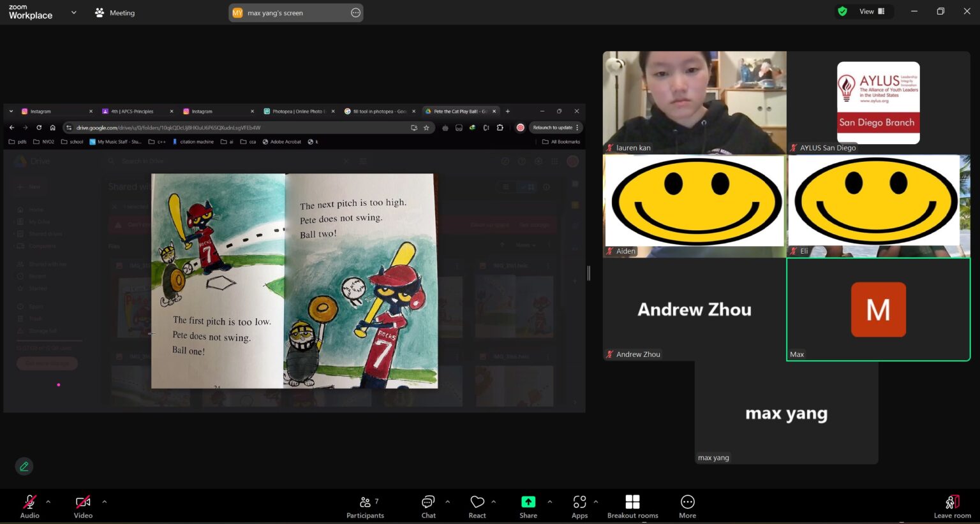Click the red profile avatar in browser toolbar
Screen dimensions: 980x524
click(x=520, y=127)
